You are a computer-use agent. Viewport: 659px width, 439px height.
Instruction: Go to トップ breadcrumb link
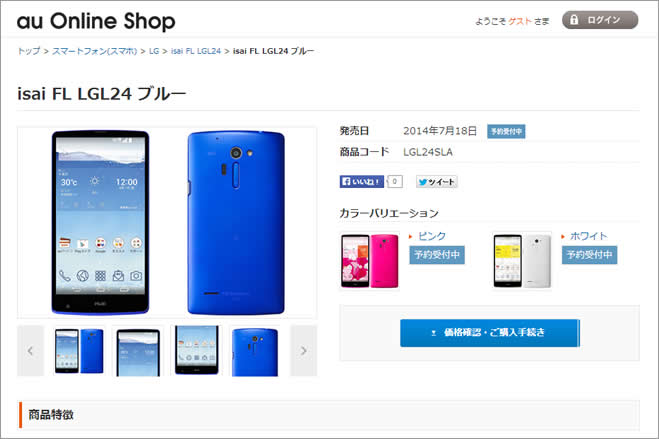(29, 51)
